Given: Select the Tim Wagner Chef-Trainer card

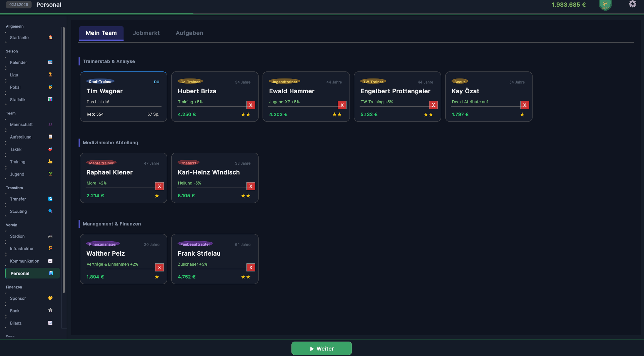Looking at the screenshot, I should (x=124, y=97).
